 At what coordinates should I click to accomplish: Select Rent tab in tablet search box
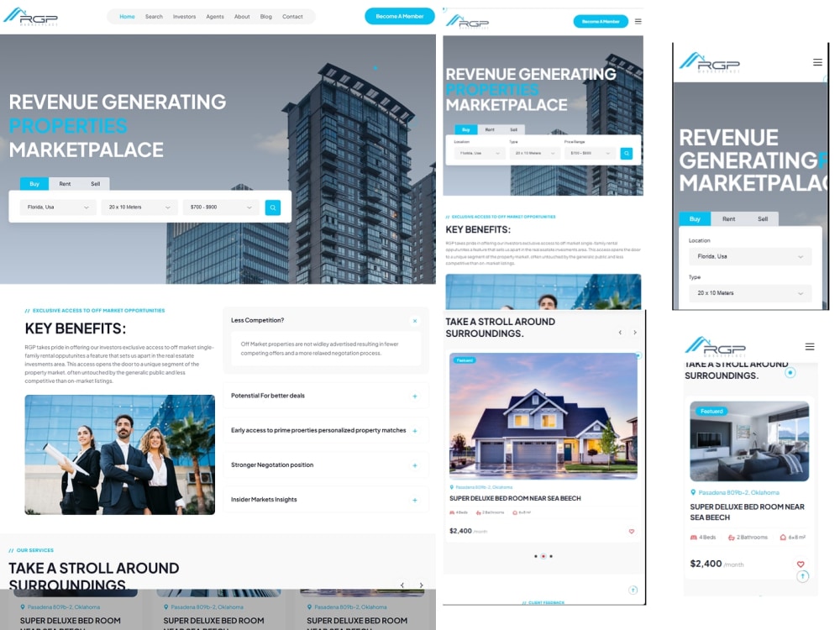[490, 129]
